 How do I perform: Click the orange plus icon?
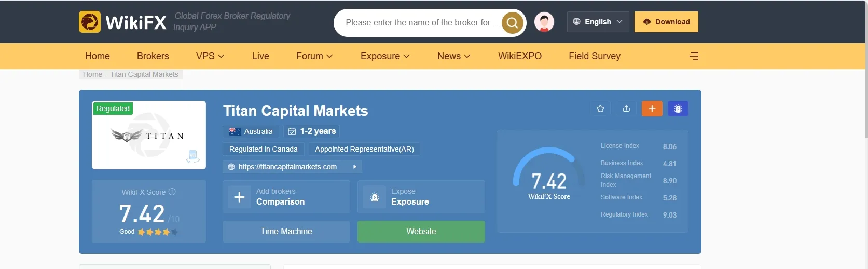click(652, 109)
